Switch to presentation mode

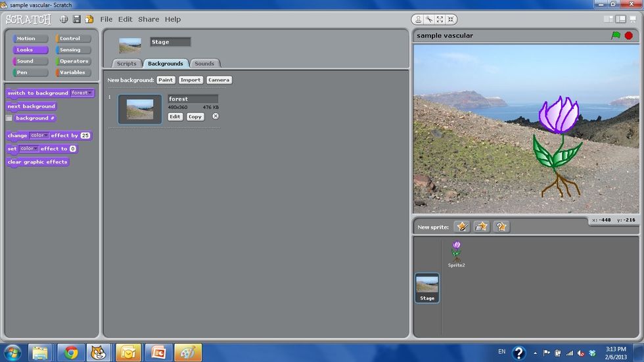pyautogui.click(x=633, y=20)
